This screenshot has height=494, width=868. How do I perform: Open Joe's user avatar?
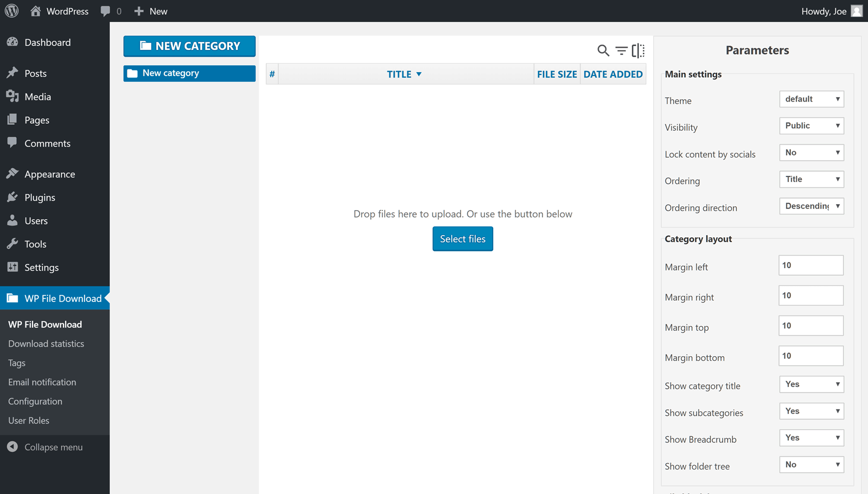857,11
